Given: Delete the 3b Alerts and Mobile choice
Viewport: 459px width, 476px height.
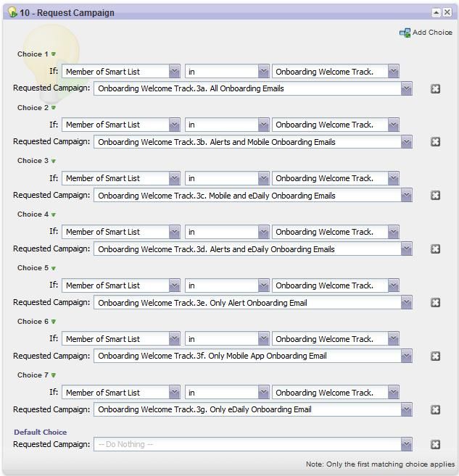Looking at the screenshot, I should pos(435,142).
